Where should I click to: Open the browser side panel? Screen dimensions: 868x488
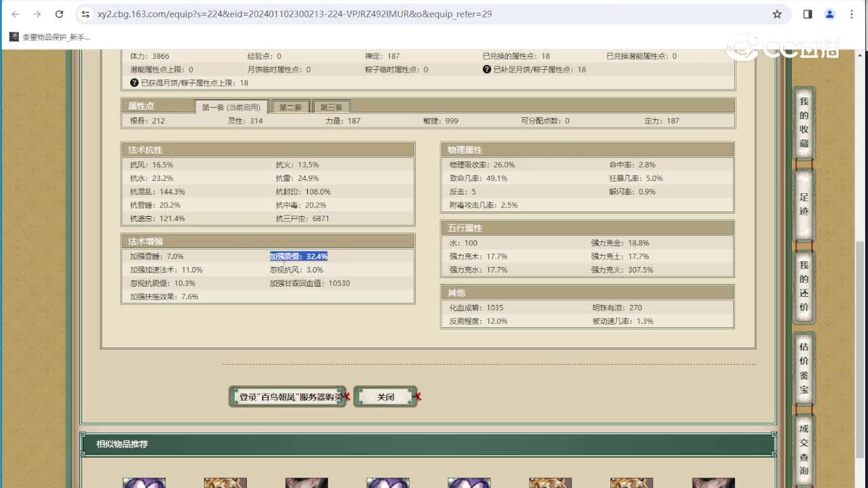[x=808, y=14]
